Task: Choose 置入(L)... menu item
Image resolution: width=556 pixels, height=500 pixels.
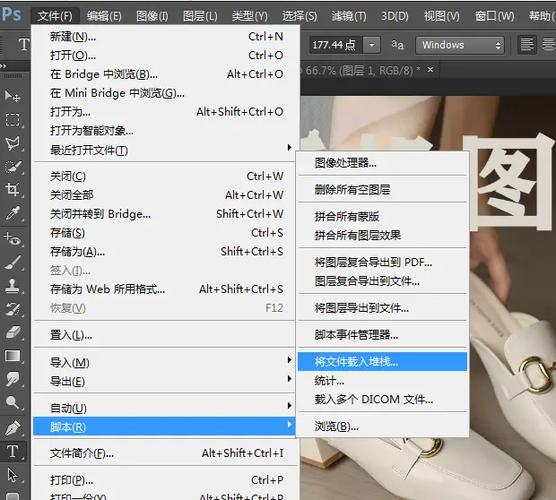Action: 164,334
